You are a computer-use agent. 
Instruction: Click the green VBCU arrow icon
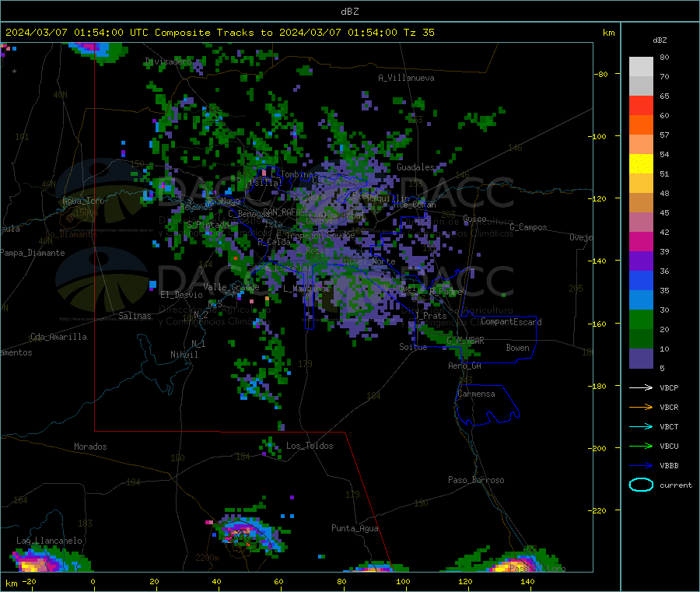(641, 446)
